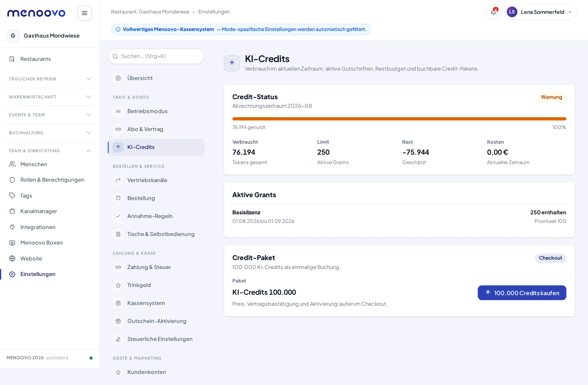Click the '250 enthalten' text
This screenshot has width=588, height=385.
548,212
